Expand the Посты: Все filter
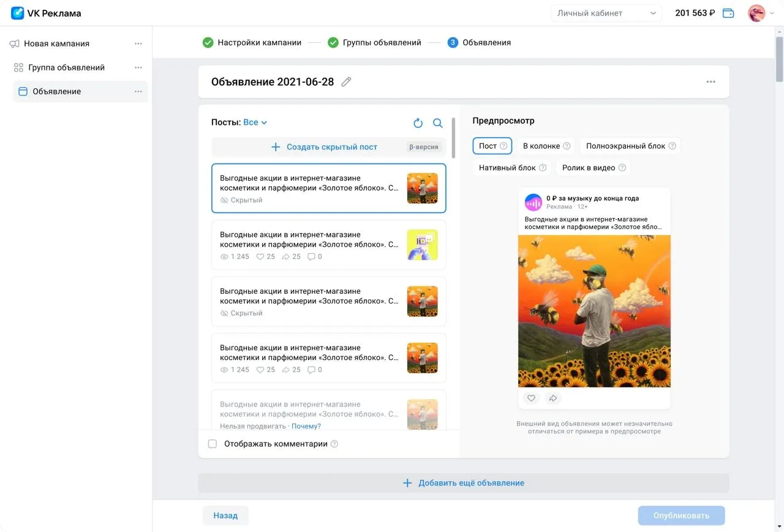 [x=255, y=122]
